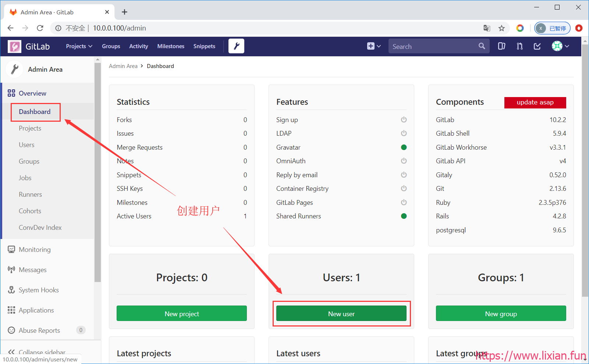Image resolution: width=589 pixels, height=364 pixels.
Task: Click the update asap red badge
Action: 535,103
